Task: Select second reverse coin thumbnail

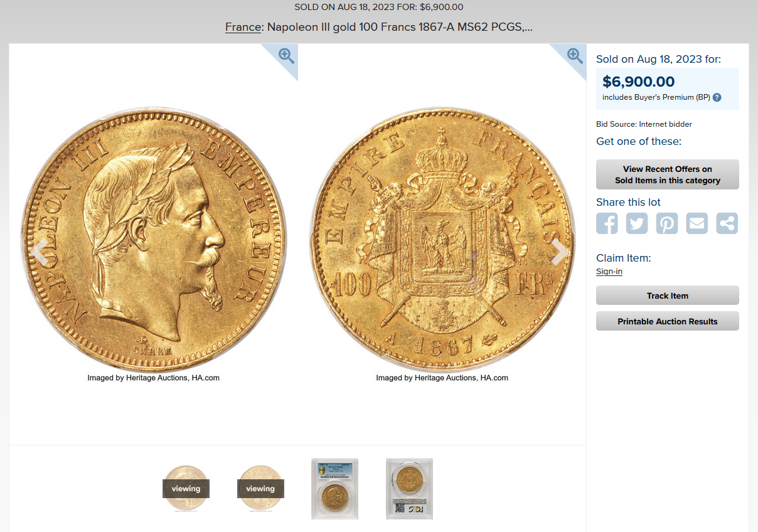Action: click(x=260, y=488)
